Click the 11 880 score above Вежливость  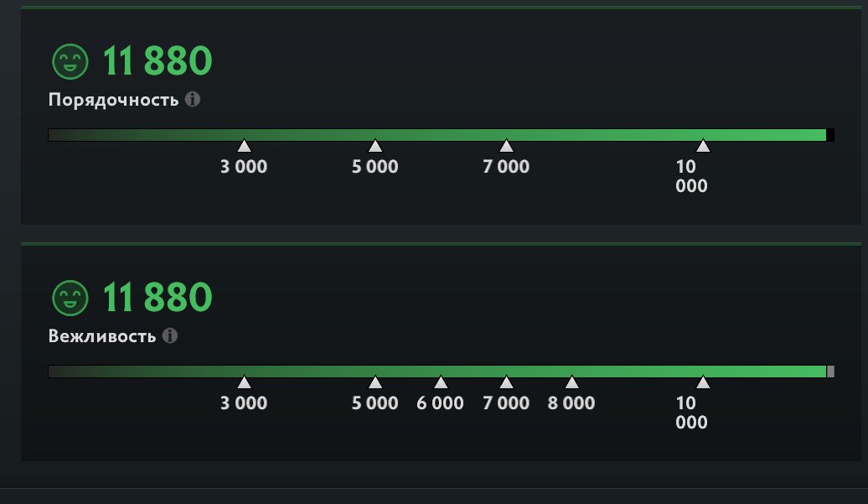[x=158, y=298]
